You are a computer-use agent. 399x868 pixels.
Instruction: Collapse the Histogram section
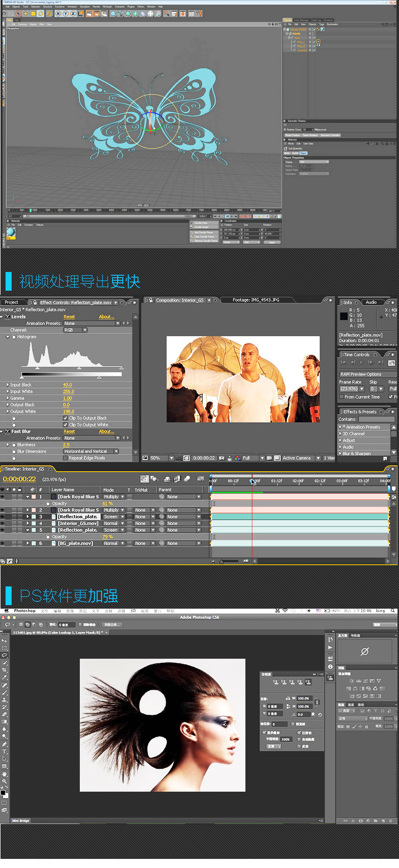(8, 337)
